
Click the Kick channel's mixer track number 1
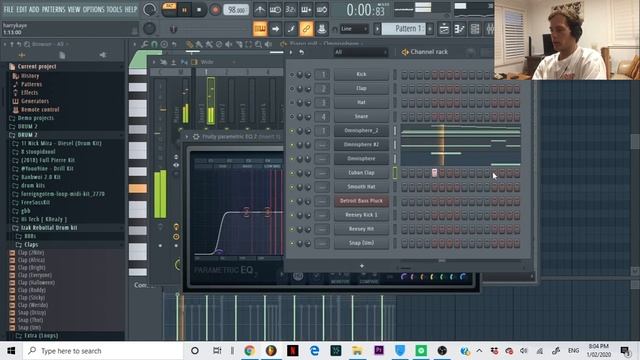click(322, 75)
